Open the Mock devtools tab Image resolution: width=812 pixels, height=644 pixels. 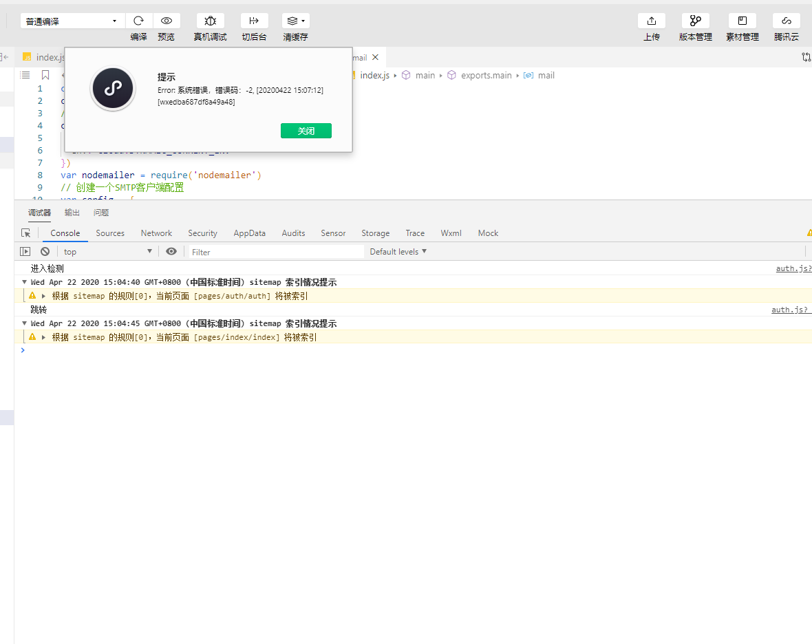pos(489,233)
